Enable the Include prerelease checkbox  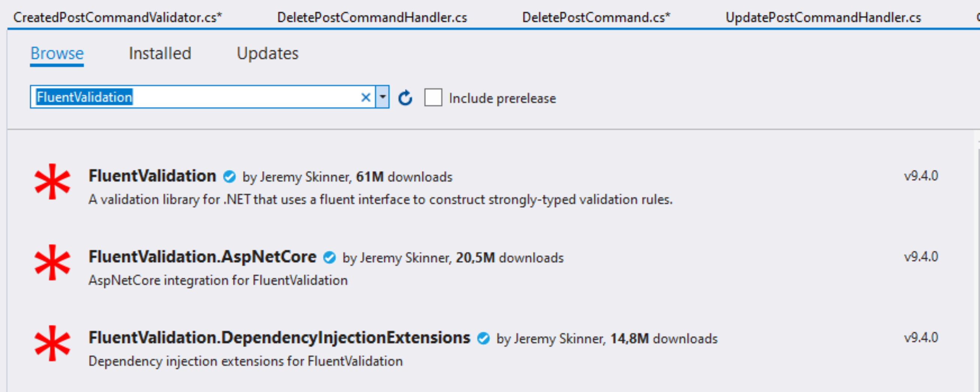[x=433, y=97]
